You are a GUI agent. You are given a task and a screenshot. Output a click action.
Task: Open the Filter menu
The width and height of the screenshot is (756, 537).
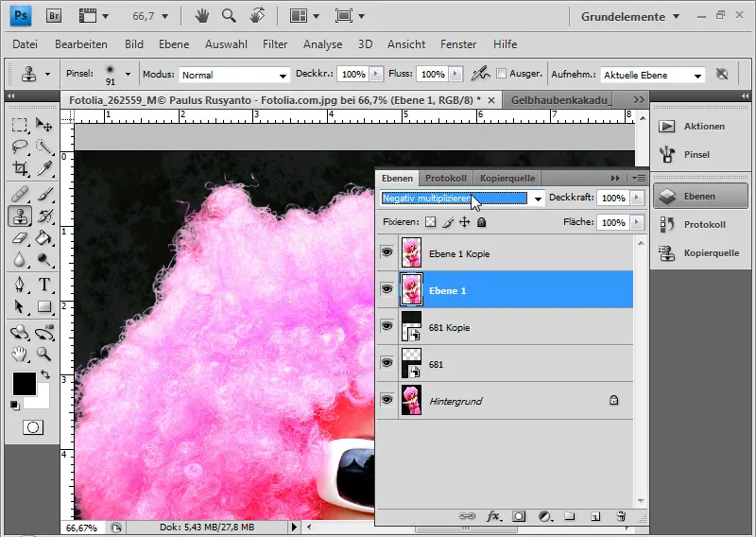point(275,44)
